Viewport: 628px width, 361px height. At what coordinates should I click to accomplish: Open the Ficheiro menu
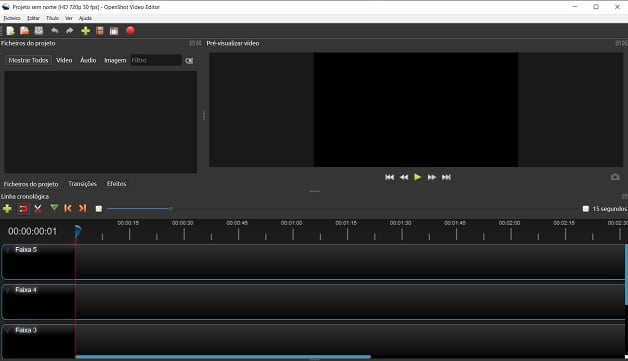pyautogui.click(x=12, y=18)
